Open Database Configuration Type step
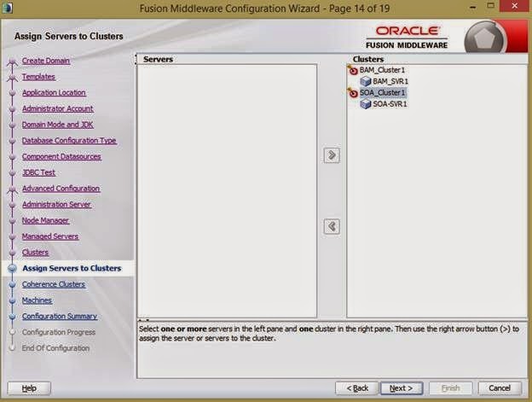 [69, 140]
